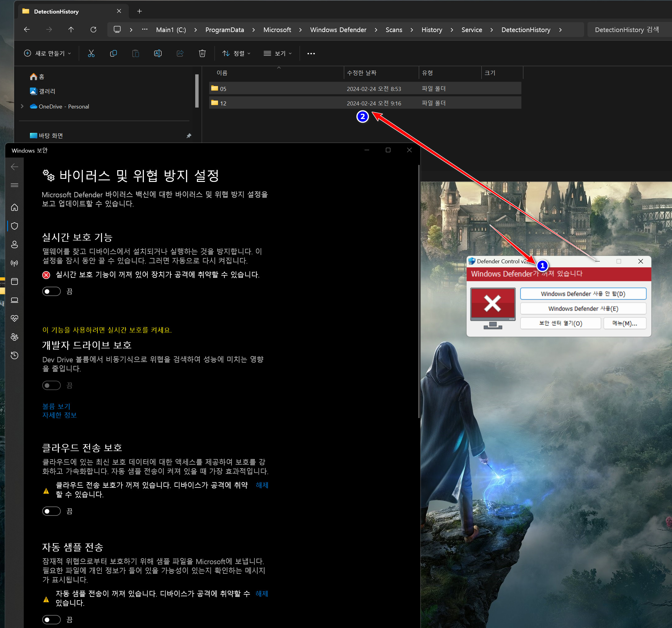
Task: Refresh the DetectionHistory folder view
Action: click(x=93, y=30)
